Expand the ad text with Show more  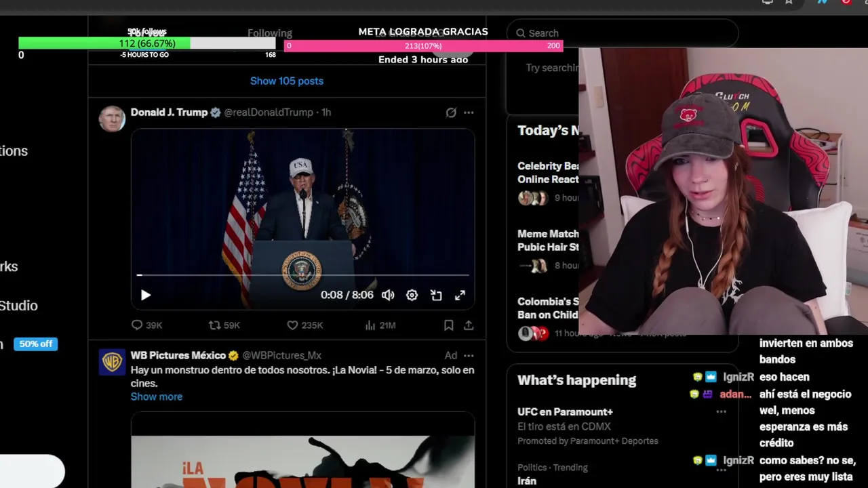157,396
